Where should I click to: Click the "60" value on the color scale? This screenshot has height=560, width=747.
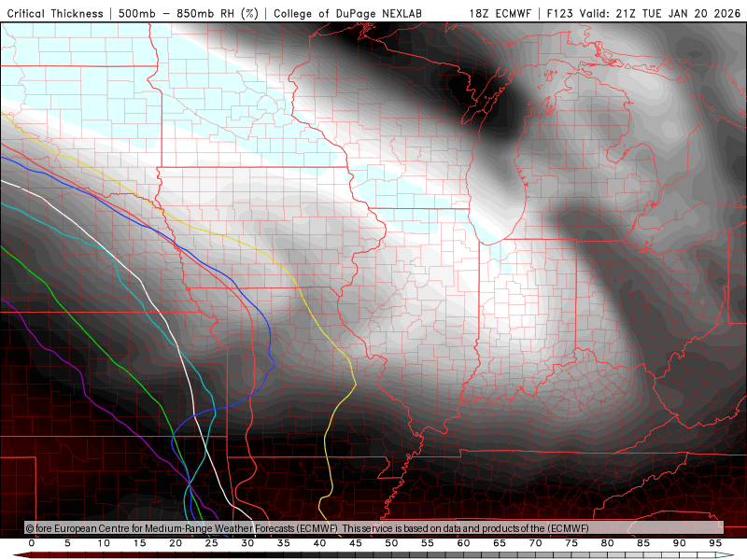(x=463, y=543)
